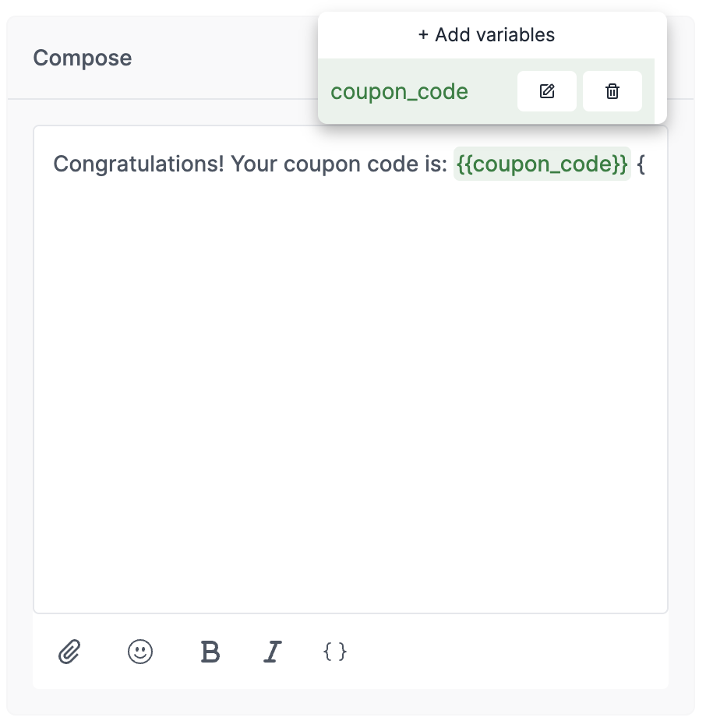
Task: Click the plus sign beside Add variables
Action: pyautogui.click(x=423, y=35)
